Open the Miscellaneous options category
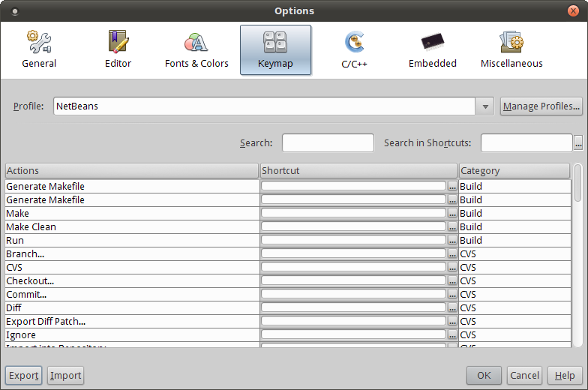The height and width of the screenshot is (390, 588). (x=511, y=49)
